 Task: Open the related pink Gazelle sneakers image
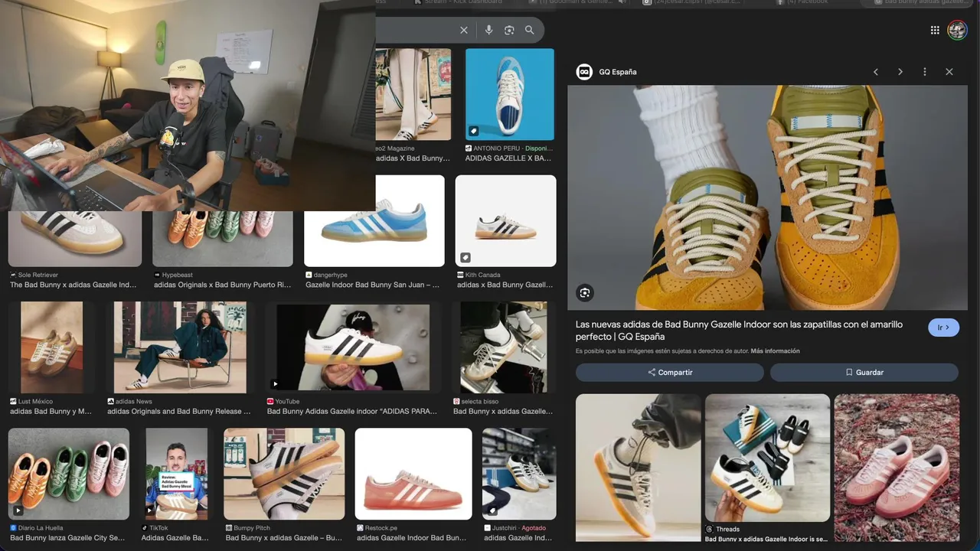[x=897, y=468]
